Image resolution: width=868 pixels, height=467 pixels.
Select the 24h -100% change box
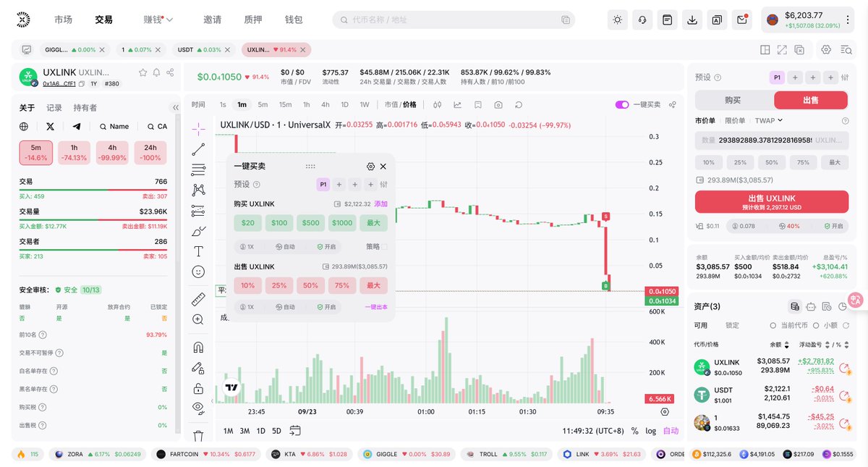[x=150, y=152]
